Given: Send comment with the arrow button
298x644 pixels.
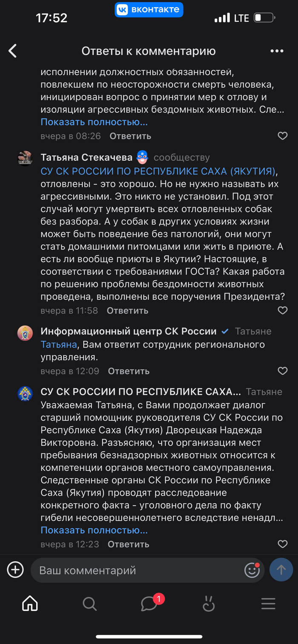Looking at the screenshot, I should click(x=281, y=570).
